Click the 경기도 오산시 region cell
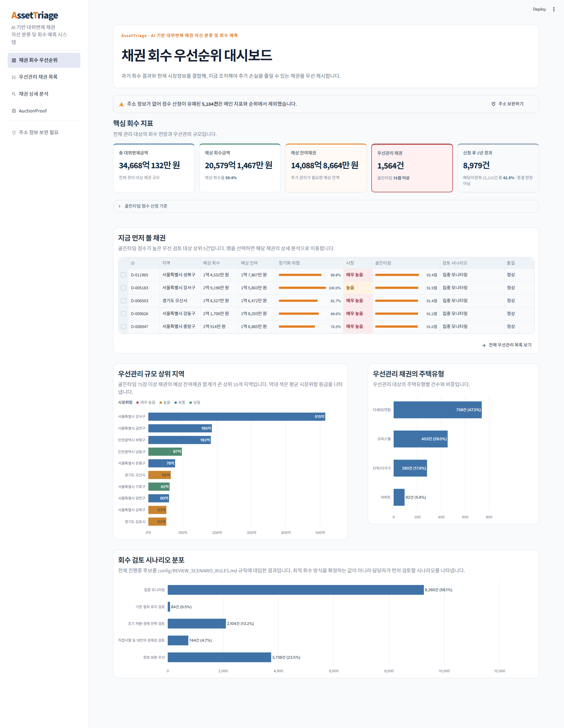The width and height of the screenshot is (564, 728). tap(180, 301)
